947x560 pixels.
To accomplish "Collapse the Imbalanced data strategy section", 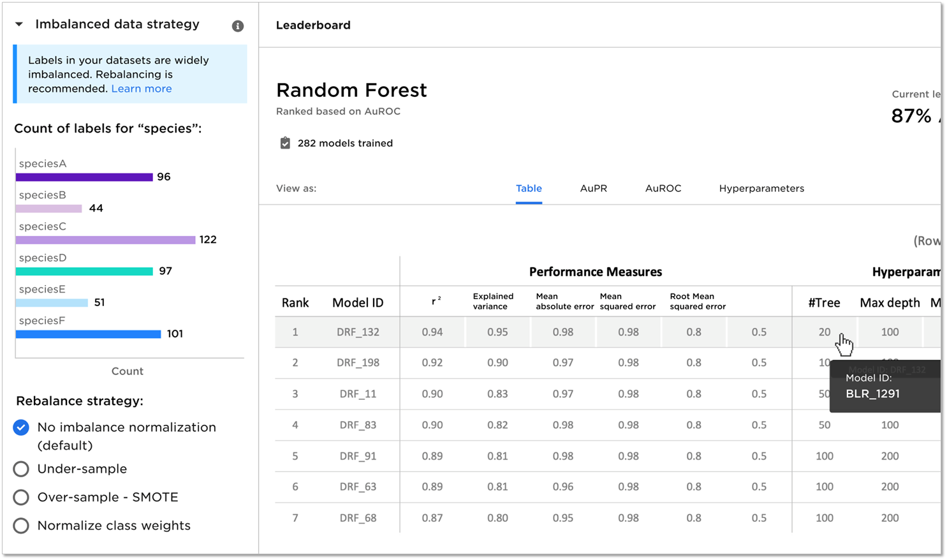I will [x=19, y=24].
